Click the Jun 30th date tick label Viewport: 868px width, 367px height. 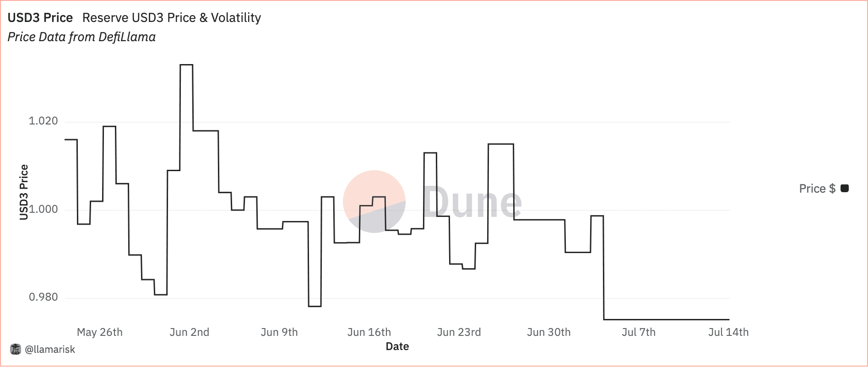[548, 332]
